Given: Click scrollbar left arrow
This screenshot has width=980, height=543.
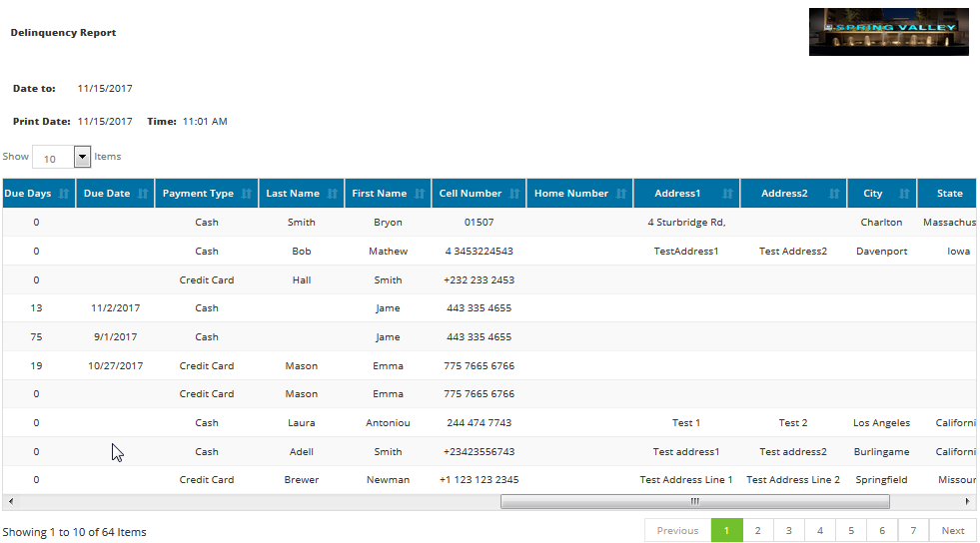Looking at the screenshot, I should [x=11, y=501].
